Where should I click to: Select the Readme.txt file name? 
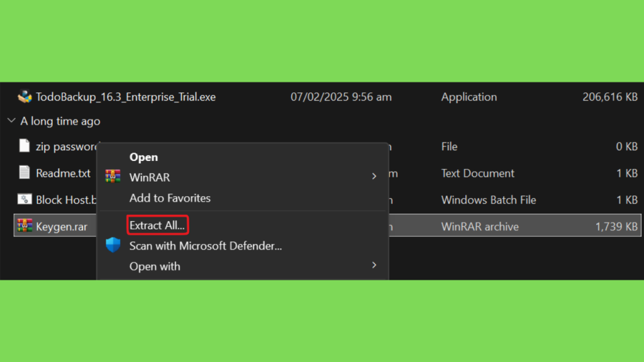point(64,173)
